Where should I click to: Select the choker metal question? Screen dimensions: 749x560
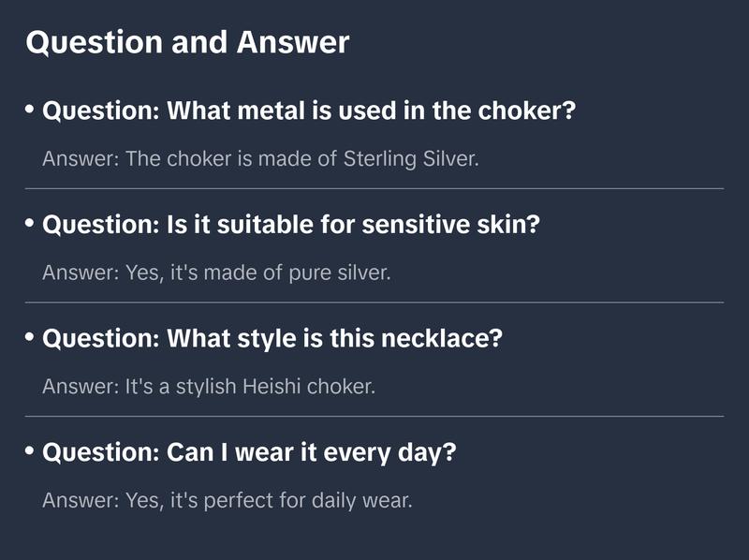point(309,111)
